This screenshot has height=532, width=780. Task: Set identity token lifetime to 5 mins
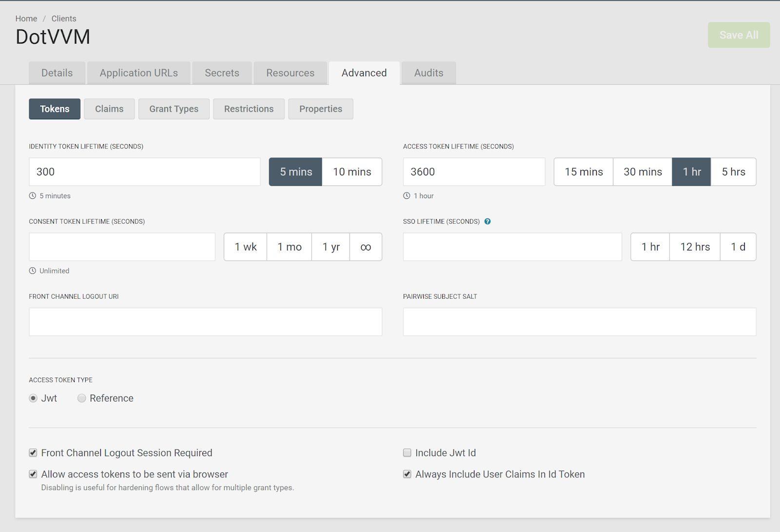pos(296,172)
